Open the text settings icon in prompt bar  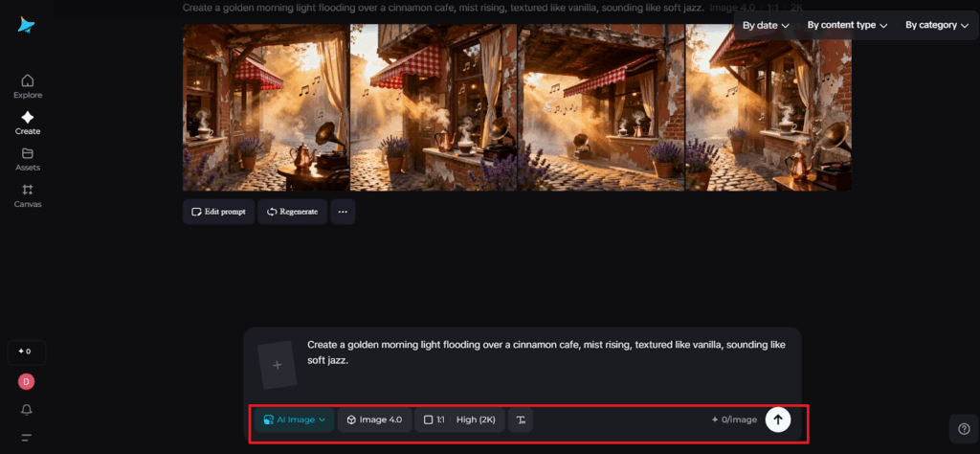coord(521,420)
